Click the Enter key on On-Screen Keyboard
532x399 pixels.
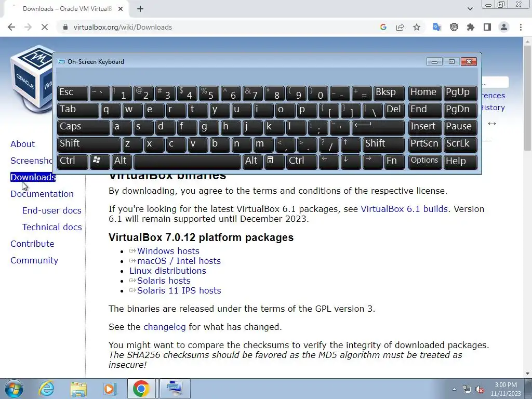pyautogui.click(x=378, y=127)
